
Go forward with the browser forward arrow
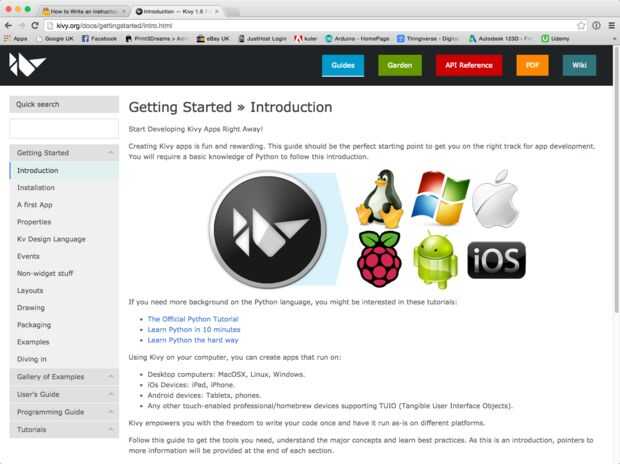pyautogui.click(x=21, y=25)
